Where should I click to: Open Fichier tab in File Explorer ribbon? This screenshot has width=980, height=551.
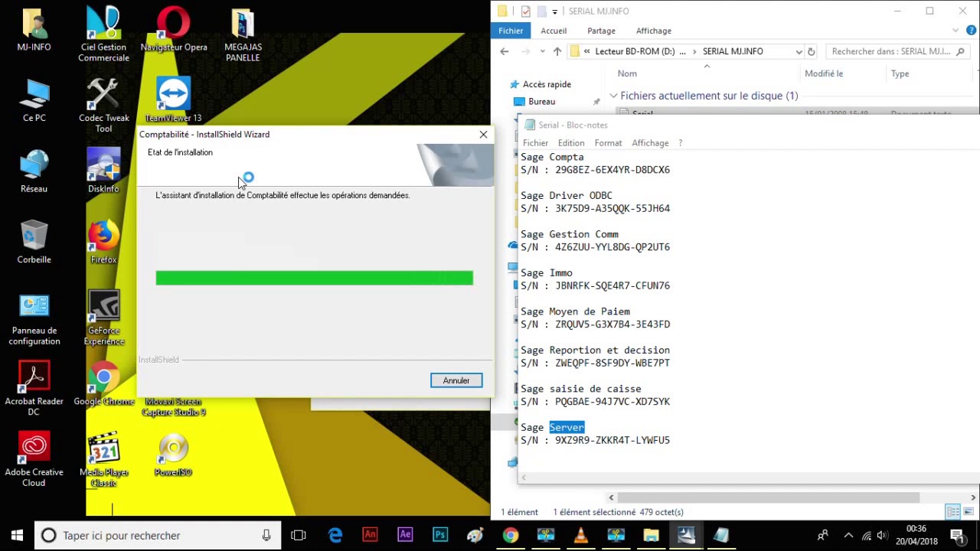[x=511, y=31]
